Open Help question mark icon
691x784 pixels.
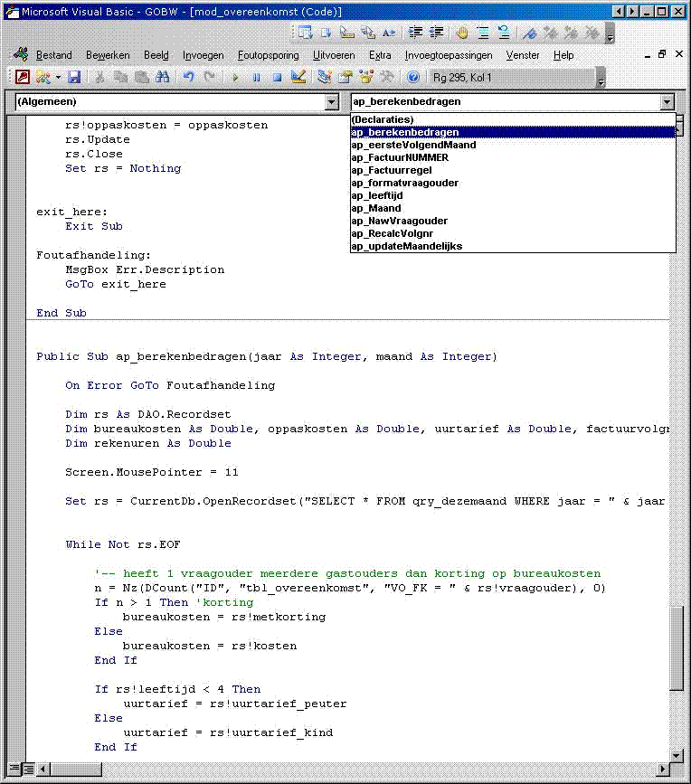(x=413, y=78)
